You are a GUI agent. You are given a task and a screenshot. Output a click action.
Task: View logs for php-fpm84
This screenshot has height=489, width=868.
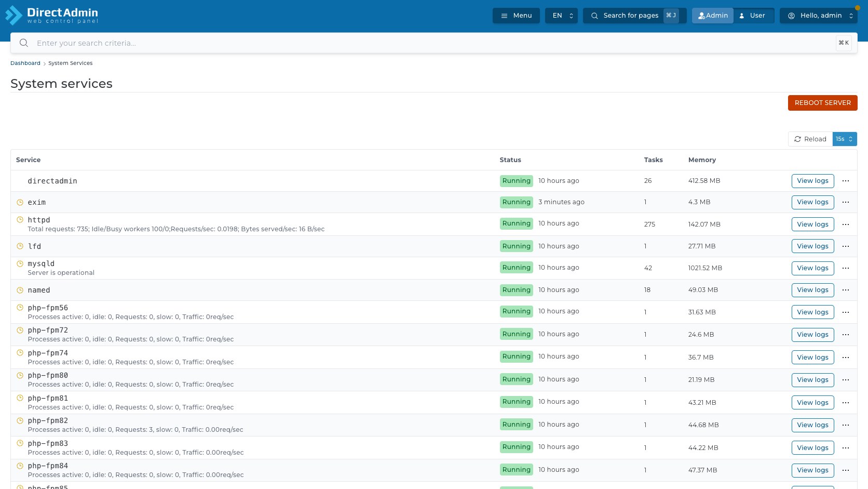click(x=812, y=470)
